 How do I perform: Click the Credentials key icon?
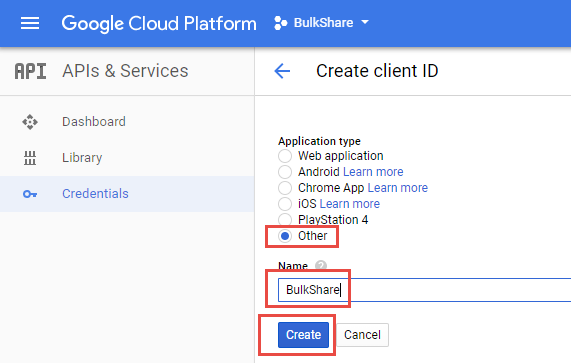click(30, 194)
